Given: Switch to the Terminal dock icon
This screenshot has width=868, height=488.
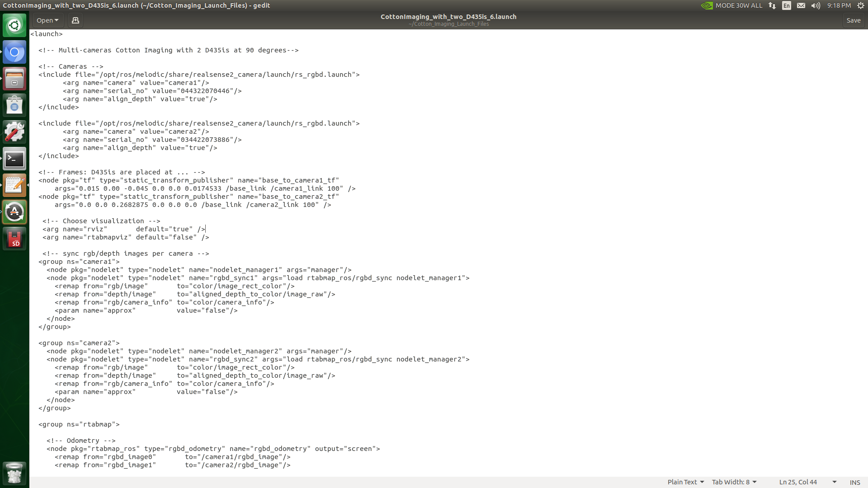Looking at the screenshot, I should pos(14,159).
